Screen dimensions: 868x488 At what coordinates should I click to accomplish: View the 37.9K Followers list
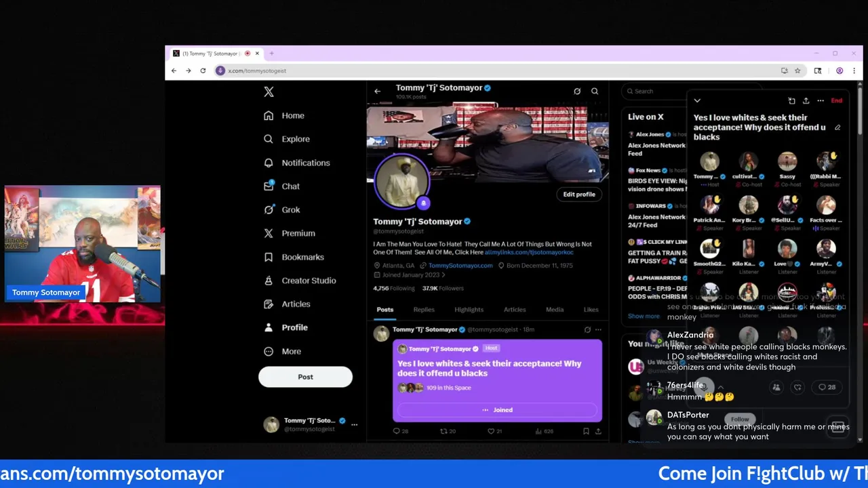point(443,288)
